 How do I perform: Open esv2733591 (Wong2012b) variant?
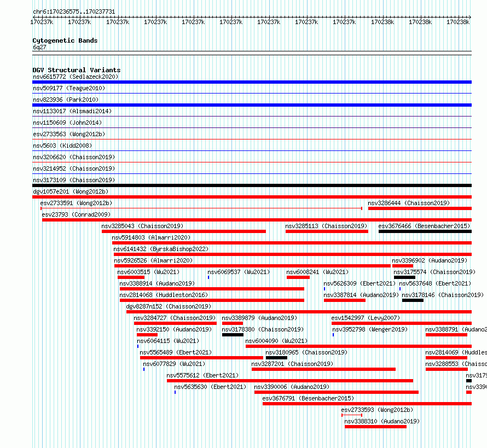pyautogui.click(x=76, y=203)
